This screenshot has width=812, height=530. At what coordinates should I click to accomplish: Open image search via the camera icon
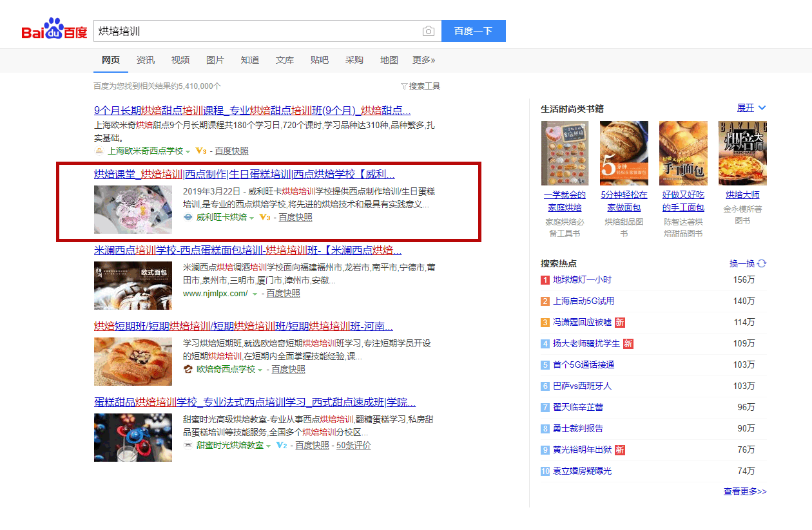pos(429,31)
